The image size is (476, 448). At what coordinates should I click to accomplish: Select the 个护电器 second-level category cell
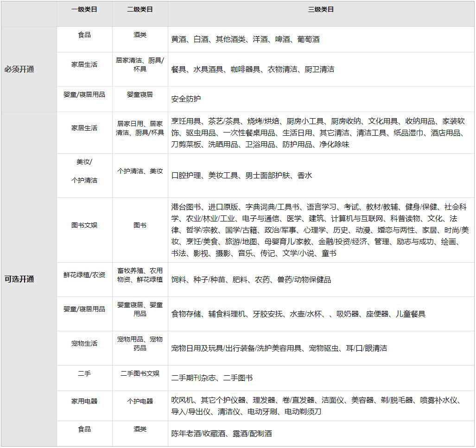[x=140, y=401]
